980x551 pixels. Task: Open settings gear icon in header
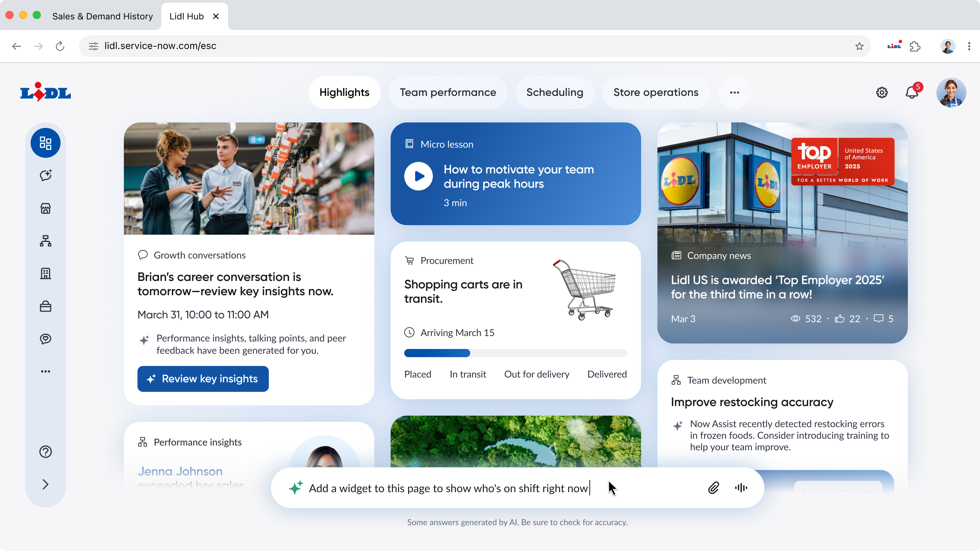pyautogui.click(x=881, y=93)
